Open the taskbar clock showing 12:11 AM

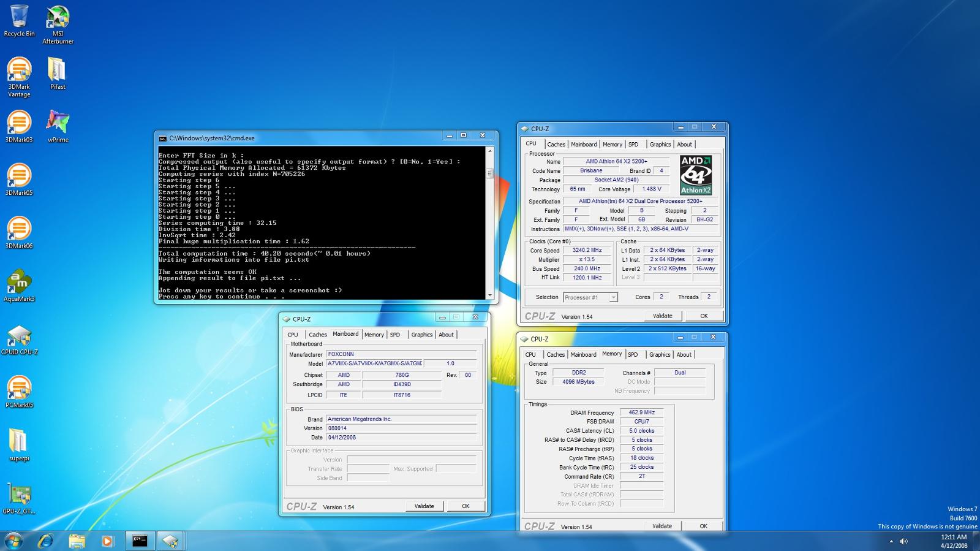click(x=954, y=541)
